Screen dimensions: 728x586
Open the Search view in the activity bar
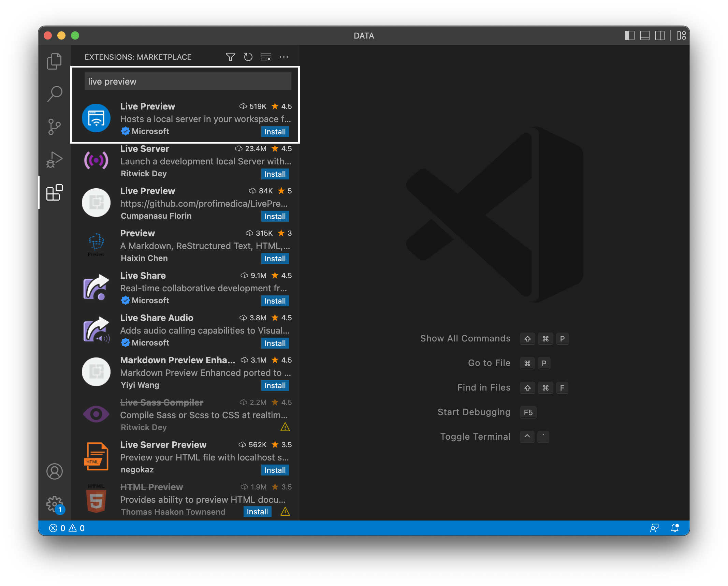point(54,93)
